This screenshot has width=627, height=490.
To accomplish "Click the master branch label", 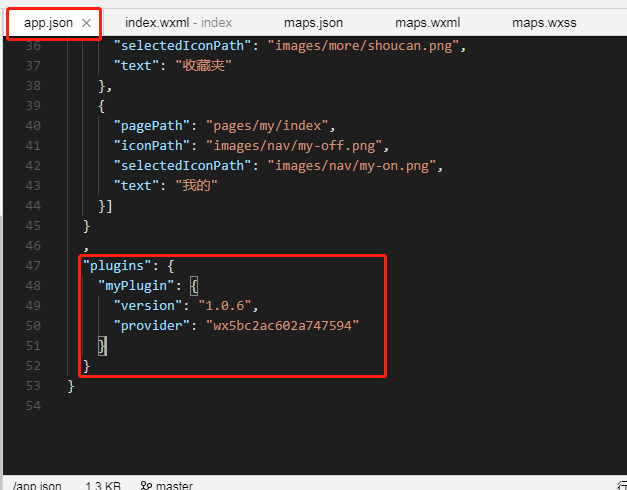I will [x=174, y=486].
